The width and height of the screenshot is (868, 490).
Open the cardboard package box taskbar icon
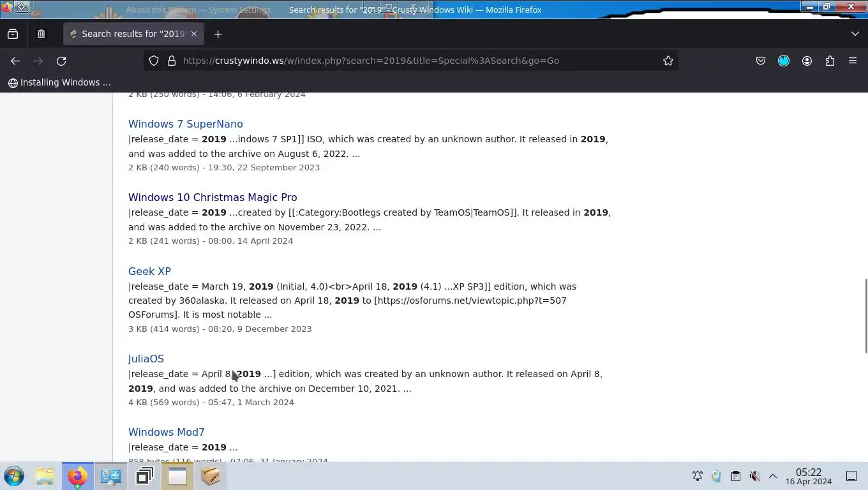click(x=211, y=476)
